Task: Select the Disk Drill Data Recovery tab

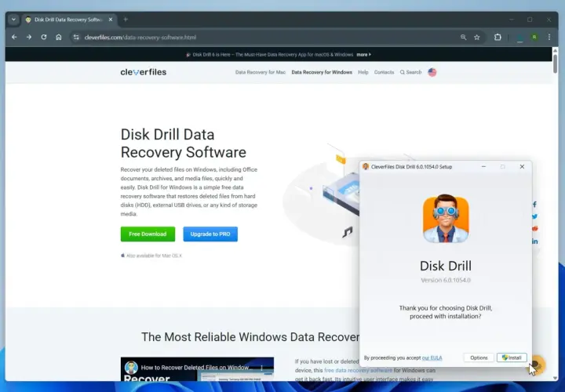Action: [68, 20]
